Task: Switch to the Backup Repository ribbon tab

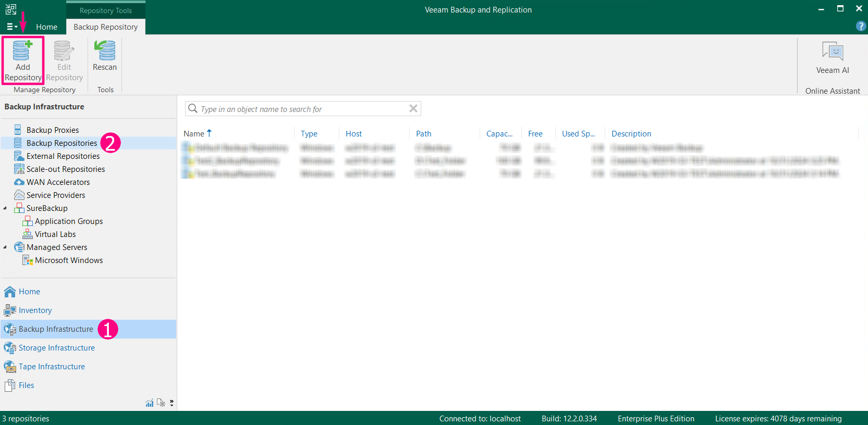Action: point(106,27)
